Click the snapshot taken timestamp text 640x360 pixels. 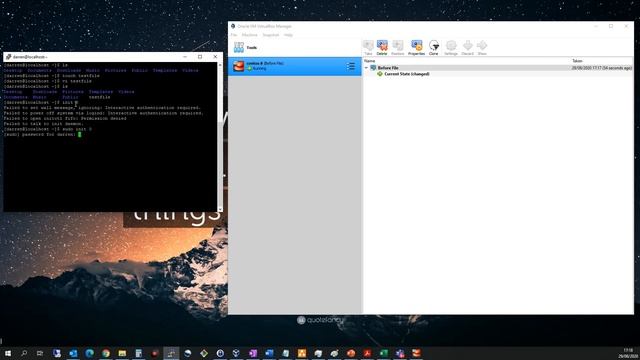point(602,68)
